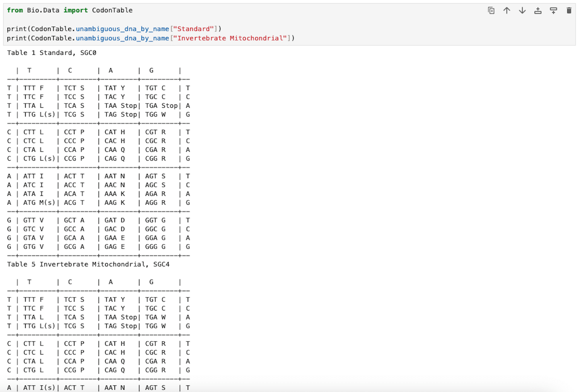Click the 'Table 1 Standard, SGC0' output heading
Image resolution: width=580 pixels, height=392 pixels.
point(51,53)
